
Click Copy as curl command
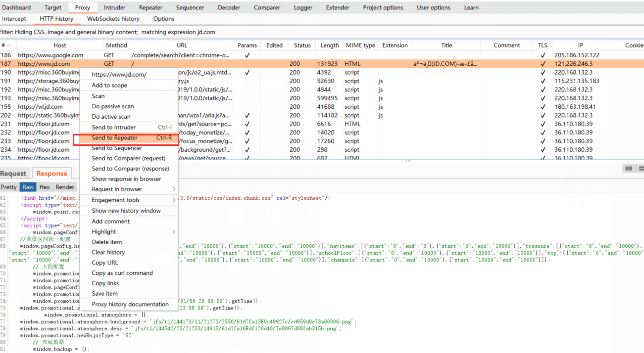coord(122,273)
